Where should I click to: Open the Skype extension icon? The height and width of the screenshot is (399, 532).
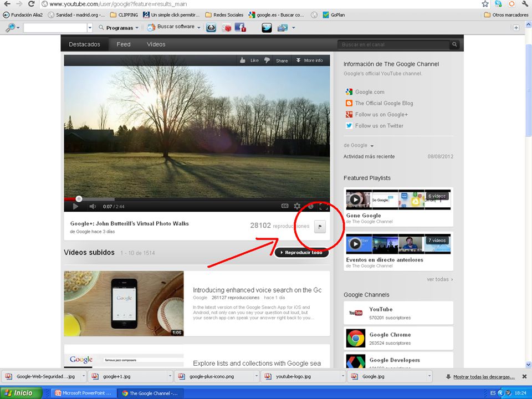pyautogui.click(x=498, y=4)
